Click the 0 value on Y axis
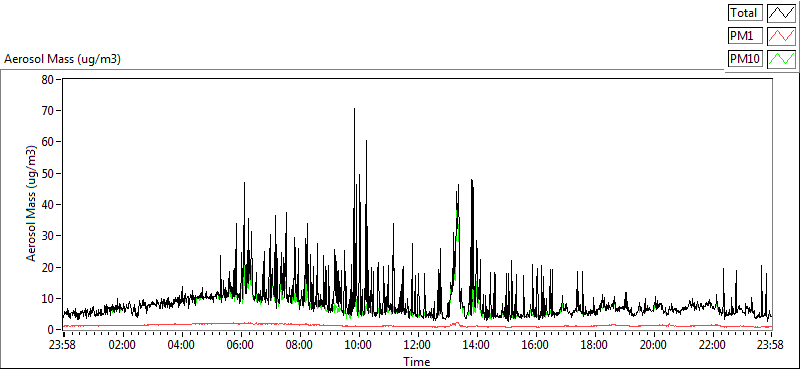This screenshot has height=369, width=800. [52, 330]
